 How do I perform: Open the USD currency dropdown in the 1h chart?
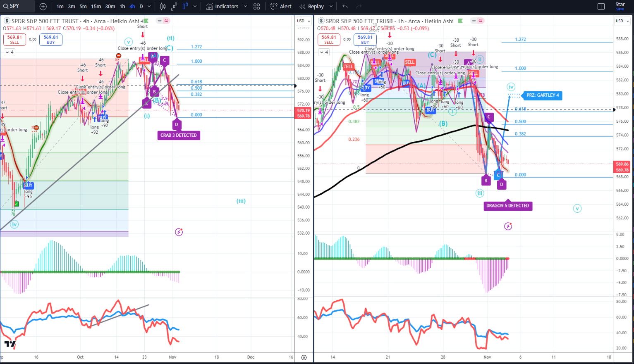[622, 21]
